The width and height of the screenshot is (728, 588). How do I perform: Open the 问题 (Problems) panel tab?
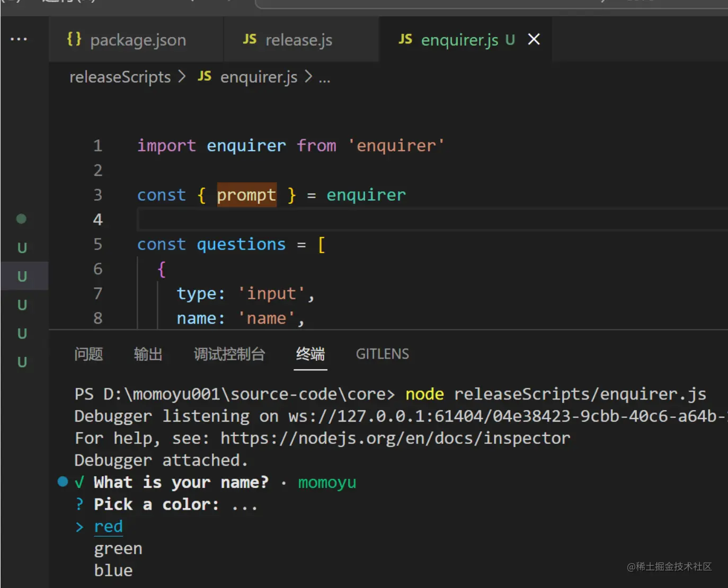pyautogui.click(x=88, y=354)
